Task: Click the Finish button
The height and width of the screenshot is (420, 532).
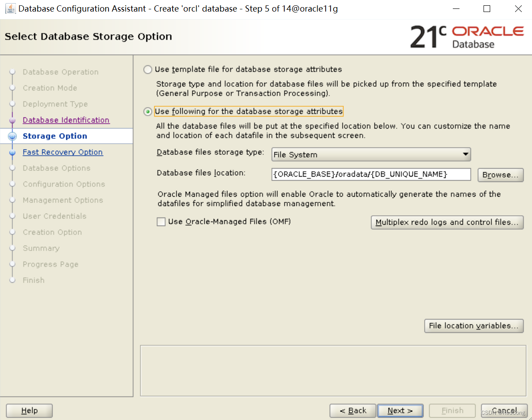Action: 452,411
